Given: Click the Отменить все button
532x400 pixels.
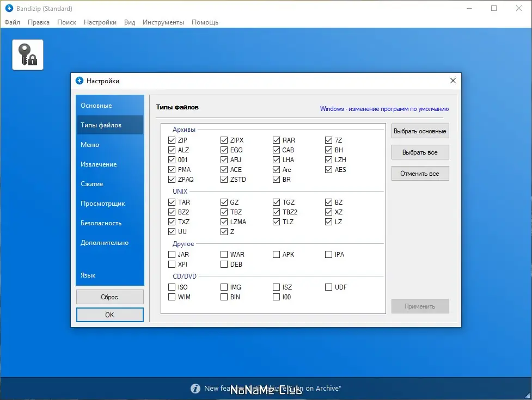Looking at the screenshot, I should click(x=420, y=173).
